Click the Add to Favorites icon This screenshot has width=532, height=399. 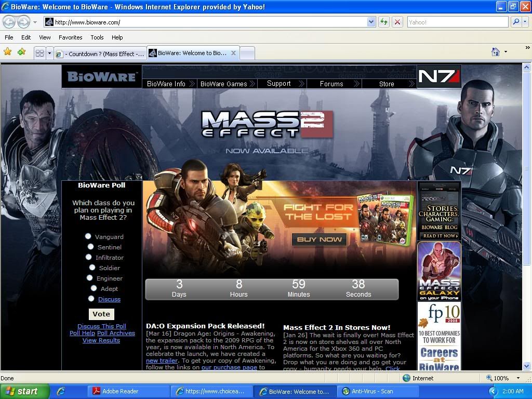tap(21, 52)
